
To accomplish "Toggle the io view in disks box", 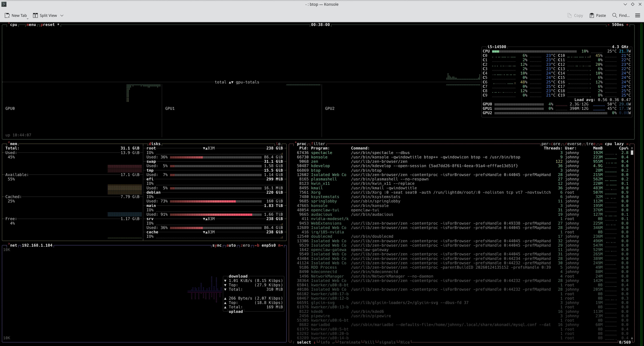I will 278,144.
